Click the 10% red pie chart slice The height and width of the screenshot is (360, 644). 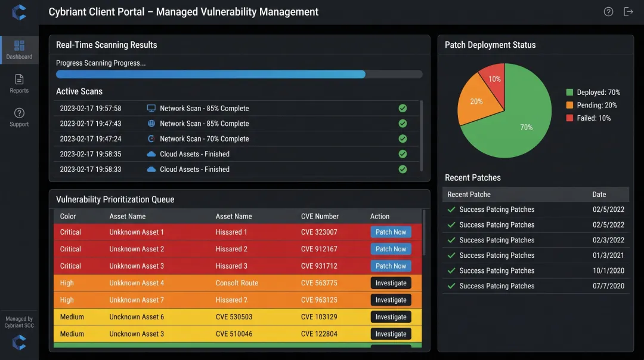pos(494,80)
